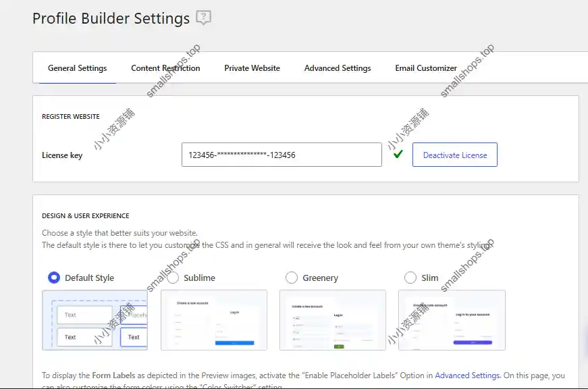The width and height of the screenshot is (588, 389).
Task: Click the Profile Builder Settings page title
Action: point(111,18)
